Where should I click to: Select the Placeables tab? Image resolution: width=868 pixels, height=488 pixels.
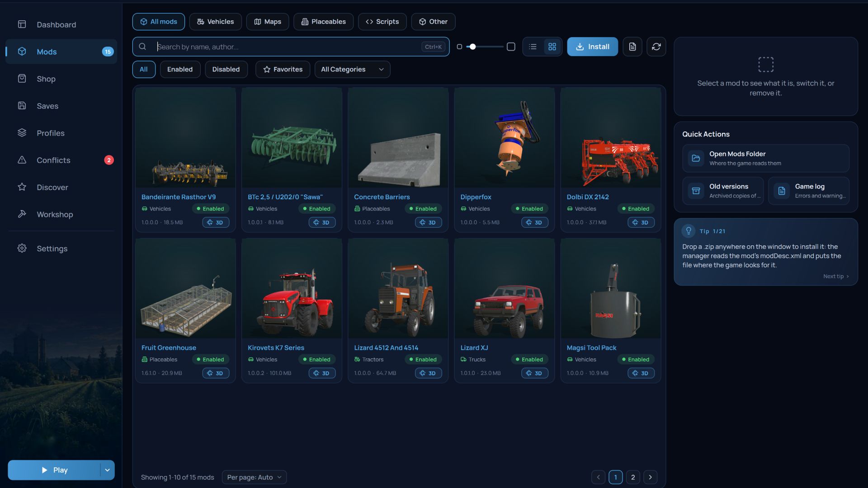coord(324,22)
